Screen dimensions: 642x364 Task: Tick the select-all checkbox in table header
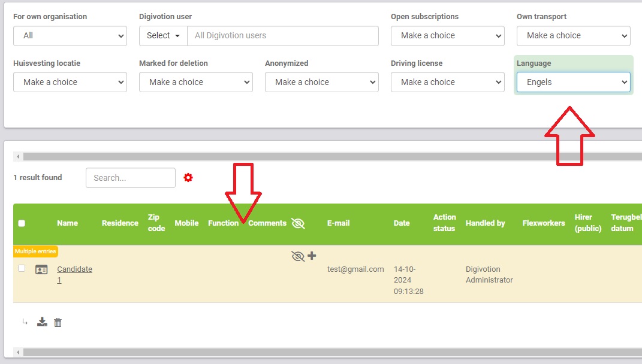(x=22, y=223)
